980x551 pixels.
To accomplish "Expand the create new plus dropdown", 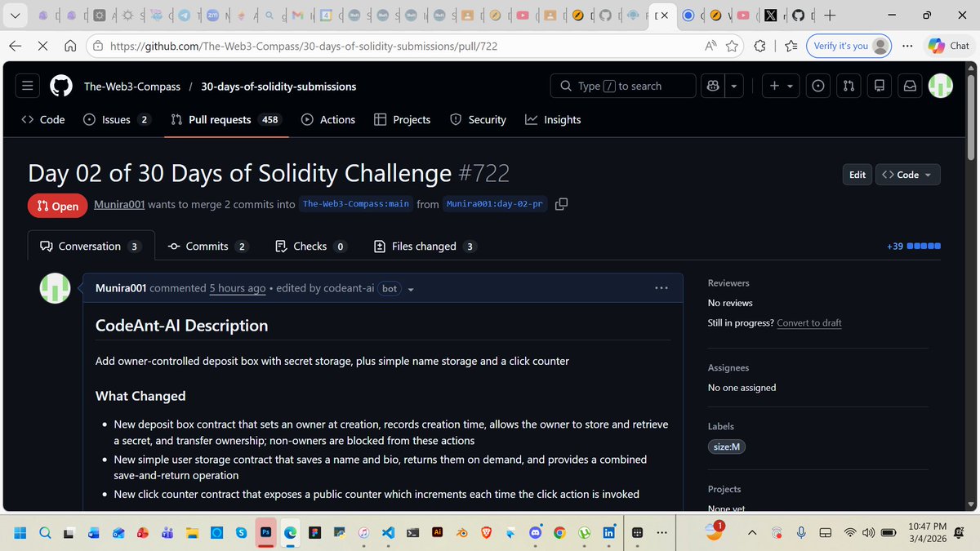I will pos(782,86).
